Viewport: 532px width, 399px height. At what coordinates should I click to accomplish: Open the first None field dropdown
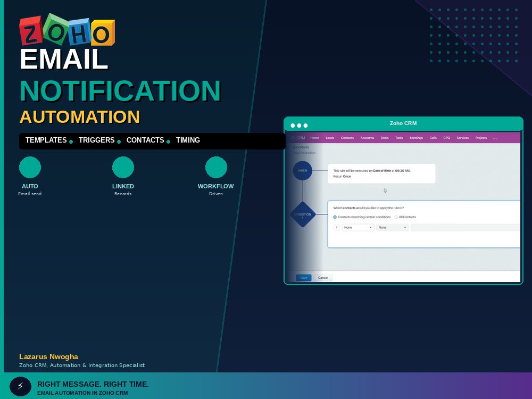pos(358,228)
